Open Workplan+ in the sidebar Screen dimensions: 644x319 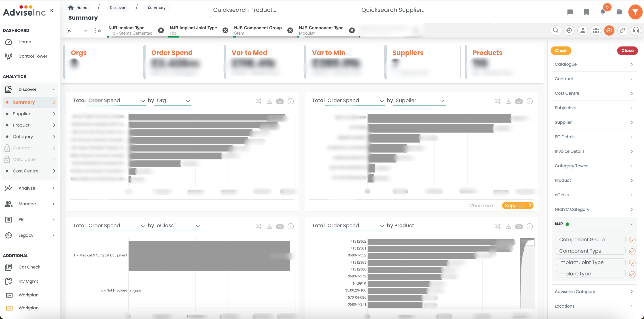[30, 308]
